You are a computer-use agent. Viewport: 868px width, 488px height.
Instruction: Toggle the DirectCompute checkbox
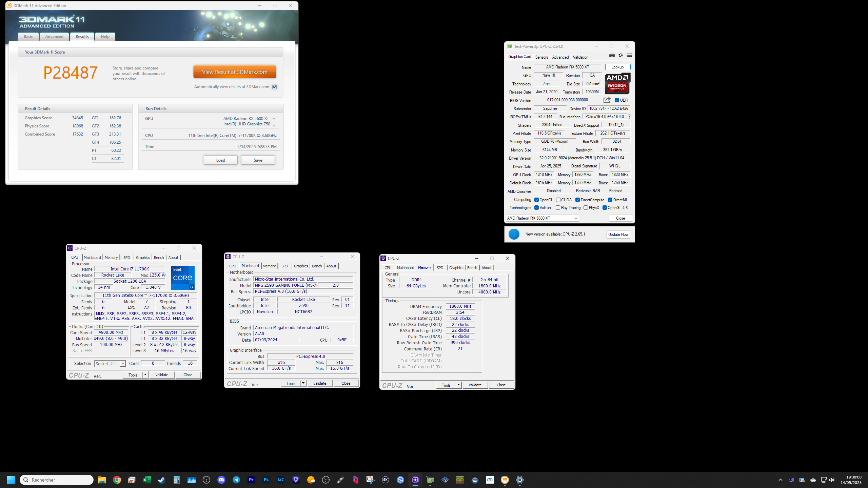577,200
